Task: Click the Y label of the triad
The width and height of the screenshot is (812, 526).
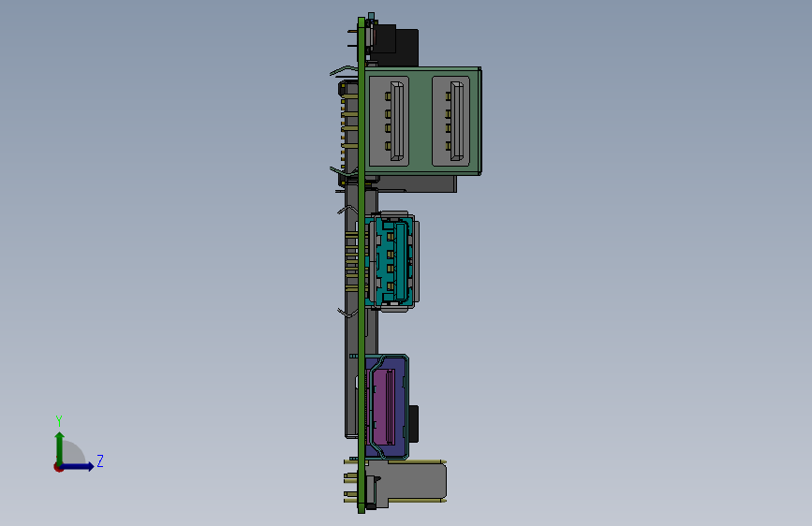Action: coord(59,421)
